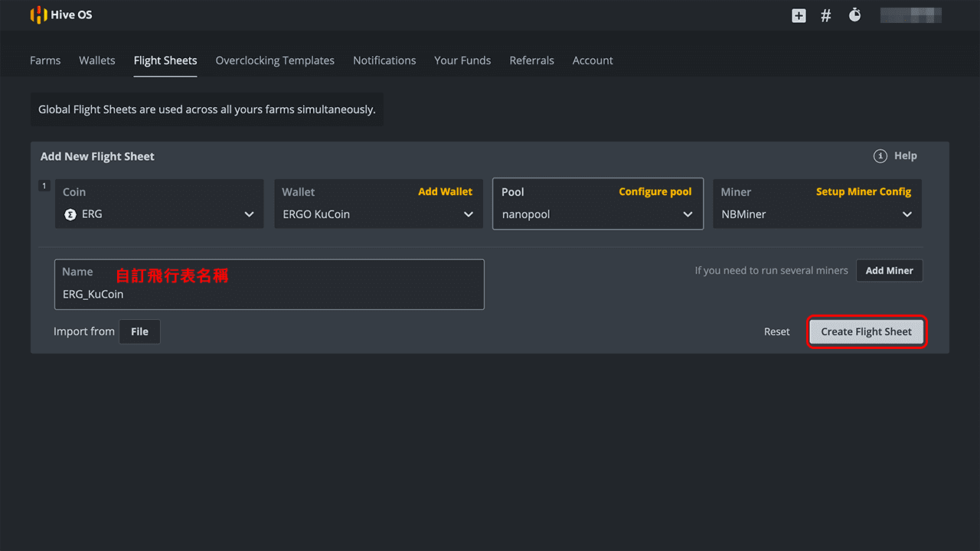
Task: Expand the Coin ERG dropdown
Action: (x=249, y=215)
